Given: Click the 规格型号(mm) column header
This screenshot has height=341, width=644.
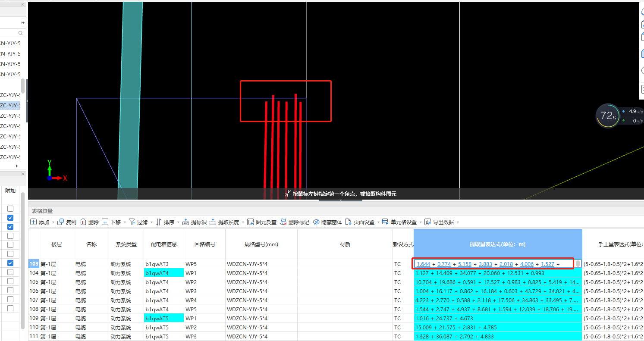Looking at the screenshot, I should coord(261,244).
